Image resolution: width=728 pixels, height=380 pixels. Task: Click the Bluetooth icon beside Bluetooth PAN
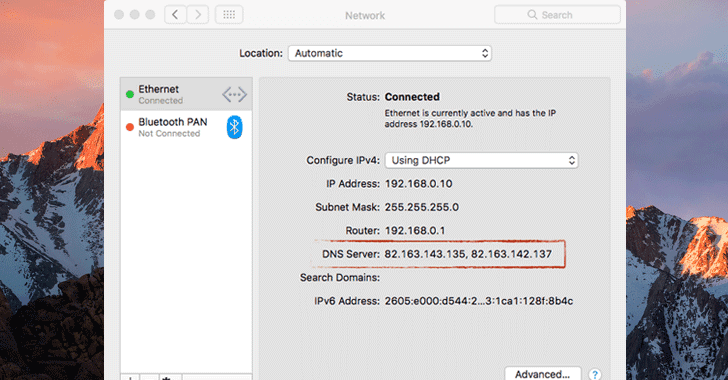(x=234, y=127)
